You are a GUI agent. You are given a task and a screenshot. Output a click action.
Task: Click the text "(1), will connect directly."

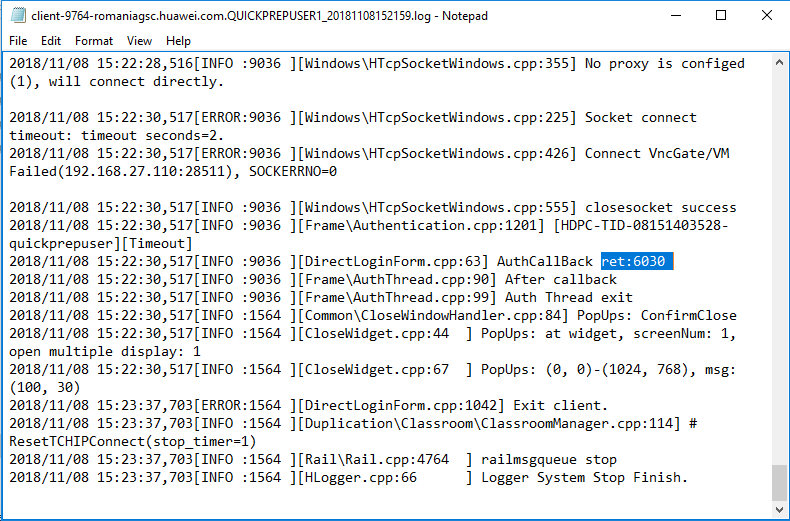tap(116, 82)
